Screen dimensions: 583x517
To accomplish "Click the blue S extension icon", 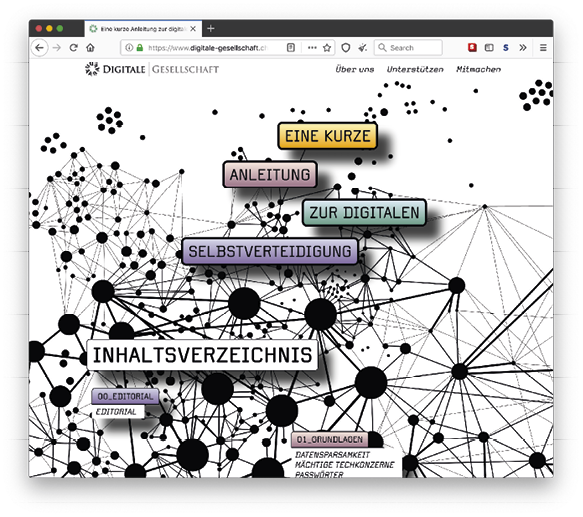I will click(x=506, y=48).
